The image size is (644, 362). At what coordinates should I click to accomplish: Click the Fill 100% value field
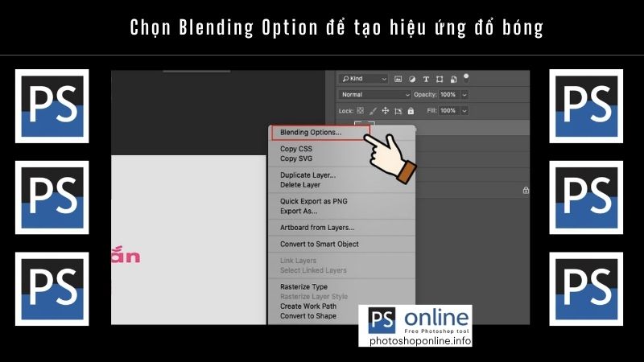click(x=448, y=110)
